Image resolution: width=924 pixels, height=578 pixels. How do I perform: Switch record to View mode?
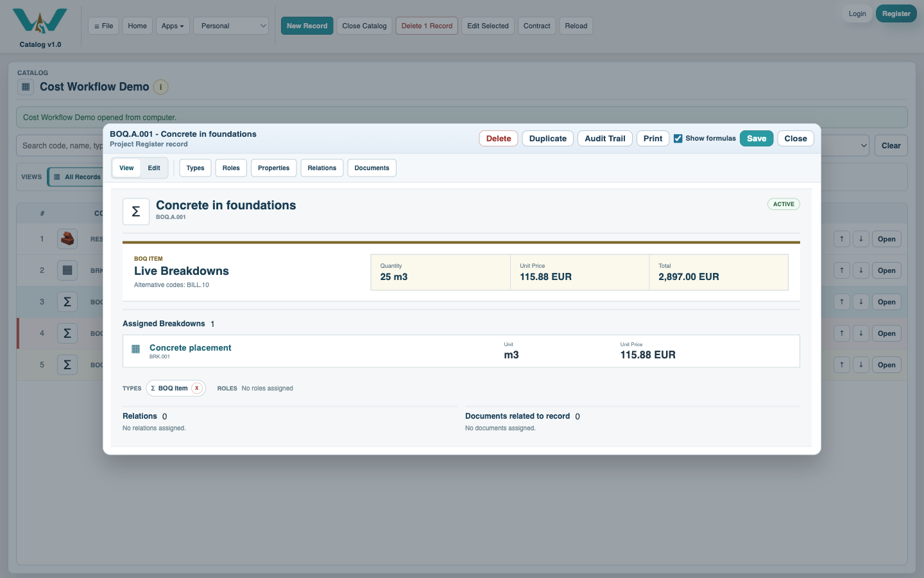point(126,168)
